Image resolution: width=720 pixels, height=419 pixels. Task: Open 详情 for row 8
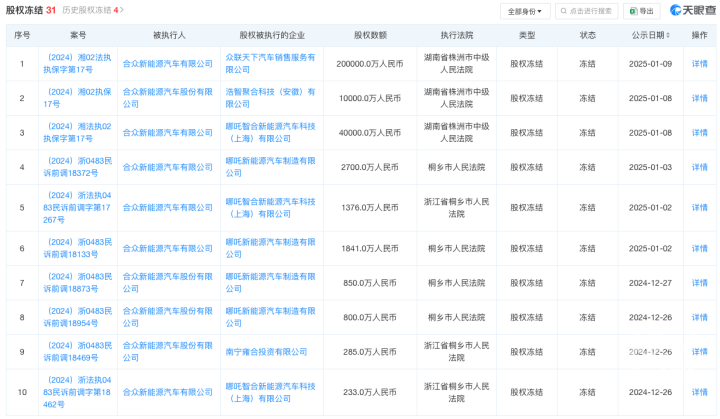coord(699,317)
